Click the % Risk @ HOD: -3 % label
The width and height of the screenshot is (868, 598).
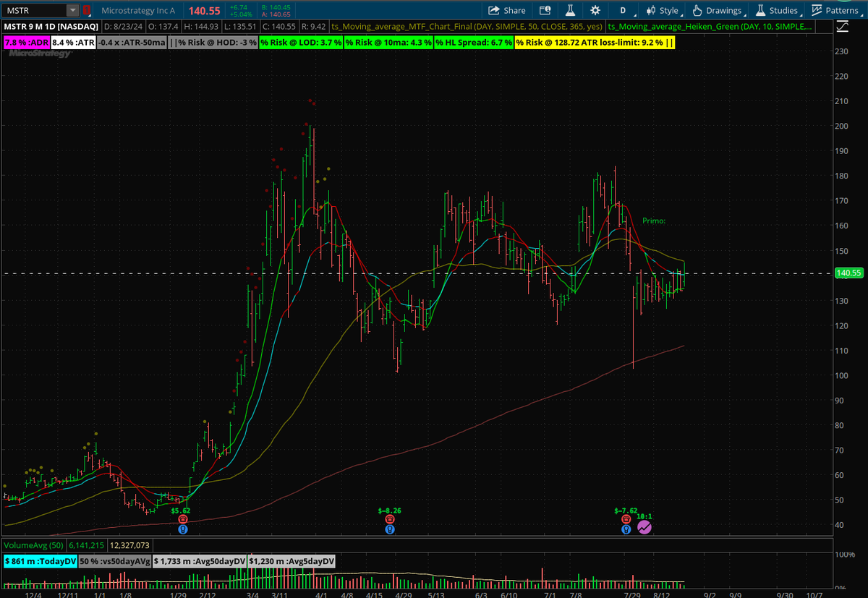[213, 43]
